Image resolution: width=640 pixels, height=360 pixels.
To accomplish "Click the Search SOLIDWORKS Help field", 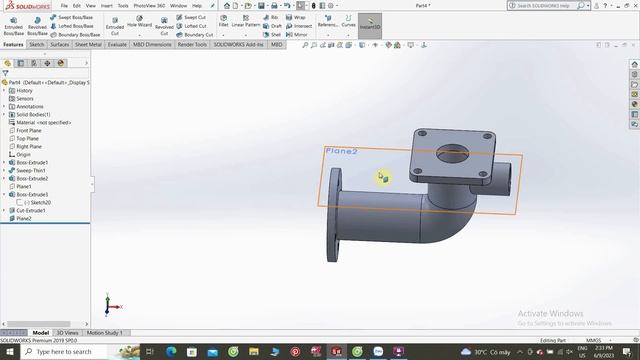I will [543, 6].
